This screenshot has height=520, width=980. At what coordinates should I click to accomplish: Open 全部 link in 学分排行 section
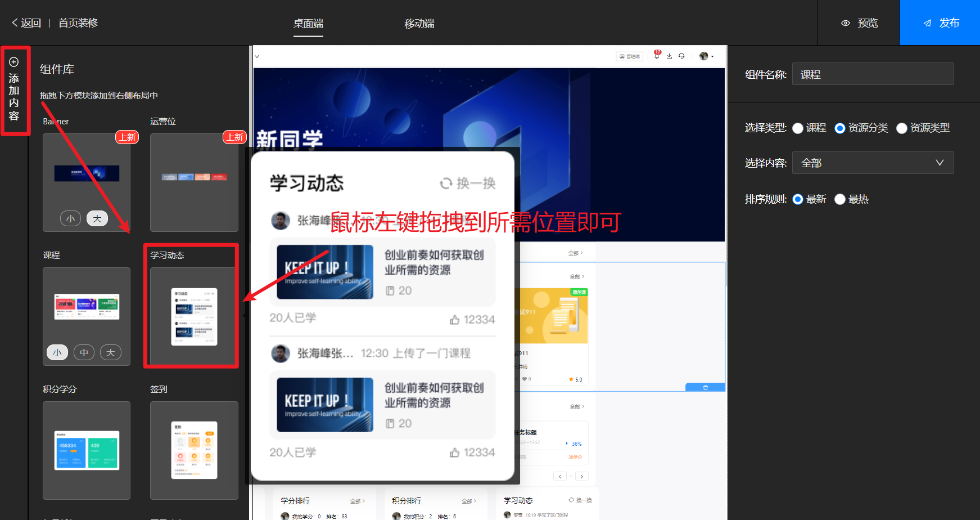click(x=358, y=501)
